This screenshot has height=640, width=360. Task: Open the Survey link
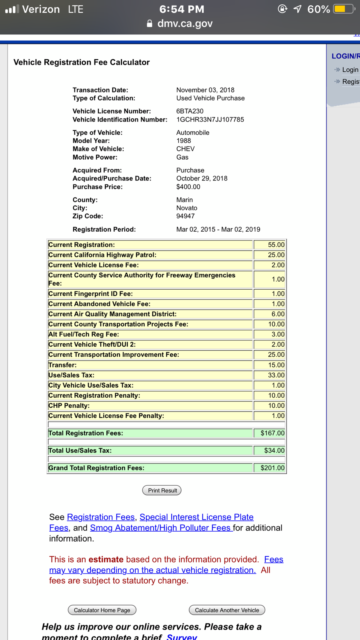pos(182,637)
